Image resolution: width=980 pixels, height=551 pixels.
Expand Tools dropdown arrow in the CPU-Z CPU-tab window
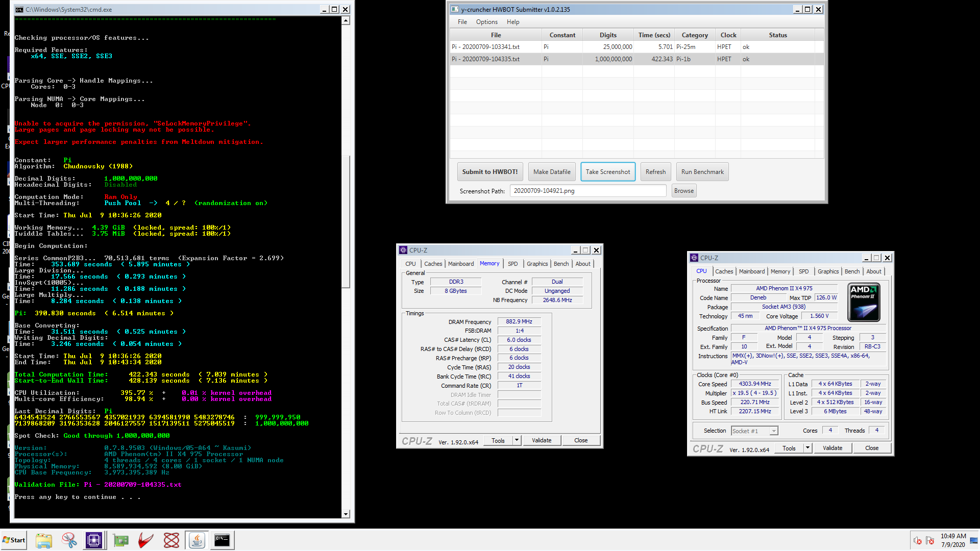coord(807,448)
